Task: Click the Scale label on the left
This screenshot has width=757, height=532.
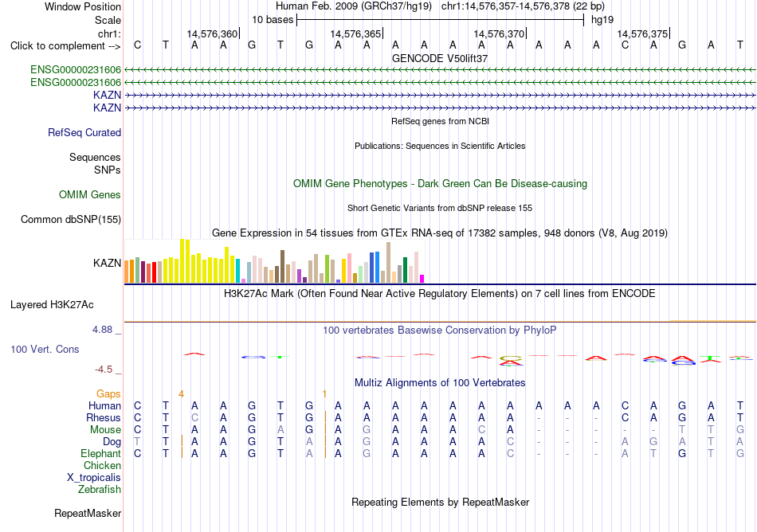Action: [108, 20]
